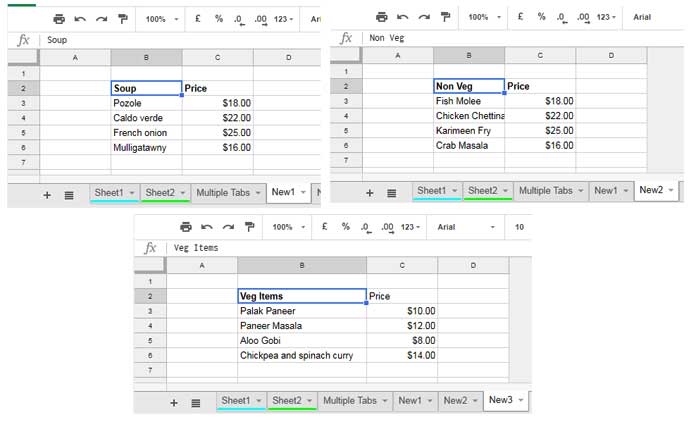Click the print icon in the Soup spreadsheet
The height and width of the screenshot is (434, 696).
pos(59,19)
